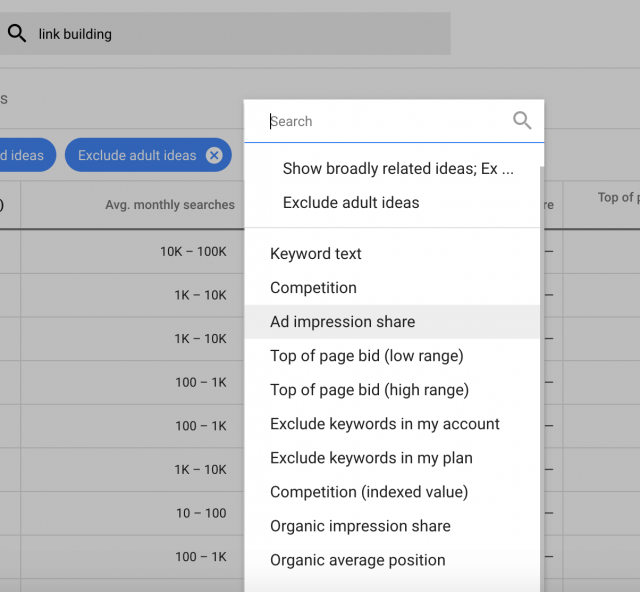
Task: Pick Top of page bid (low range)
Action: click(x=366, y=356)
